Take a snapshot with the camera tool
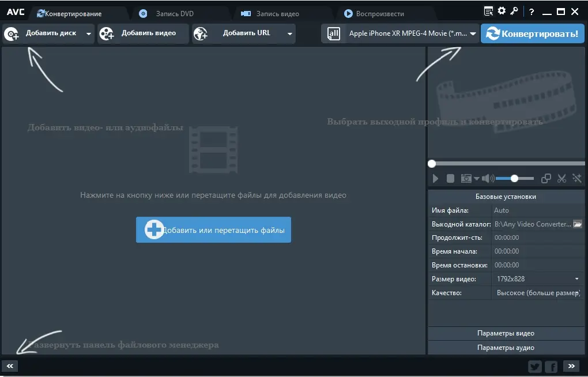The image size is (588, 377). (x=466, y=179)
